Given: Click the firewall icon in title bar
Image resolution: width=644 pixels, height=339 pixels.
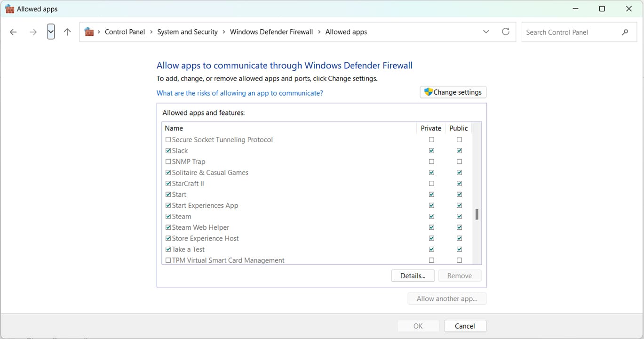Looking at the screenshot, I should [x=9, y=9].
